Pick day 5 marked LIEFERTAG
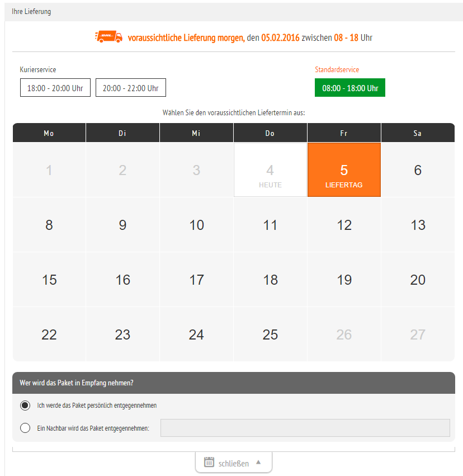Viewport: 463px width, 476px height. (x=344, y=169)
